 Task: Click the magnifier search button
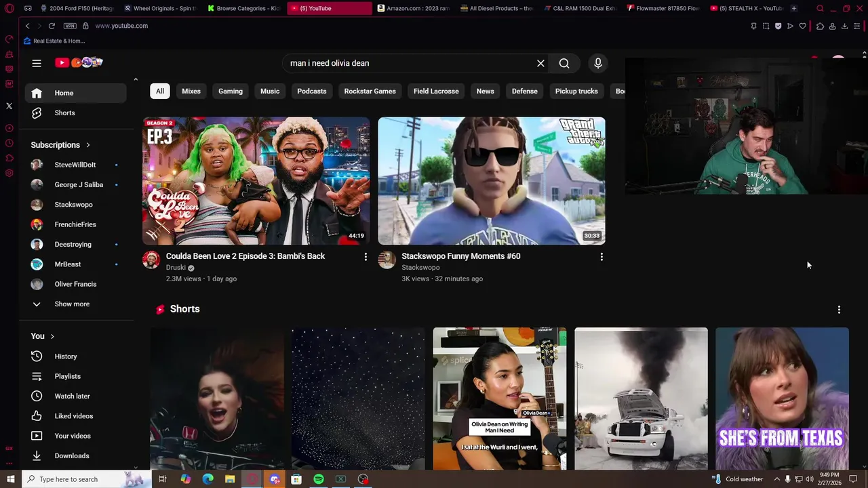[564, 63]
